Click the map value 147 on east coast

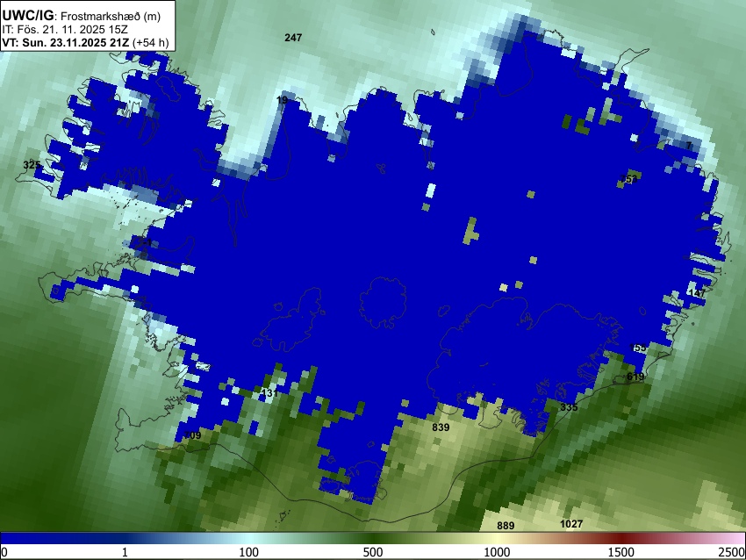697,293
